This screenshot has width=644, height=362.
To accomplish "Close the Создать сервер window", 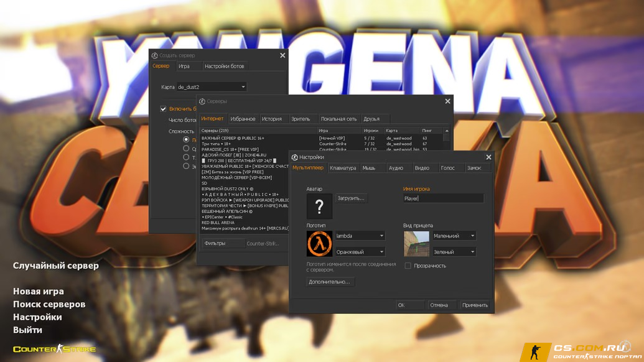I will pos(282,55).
